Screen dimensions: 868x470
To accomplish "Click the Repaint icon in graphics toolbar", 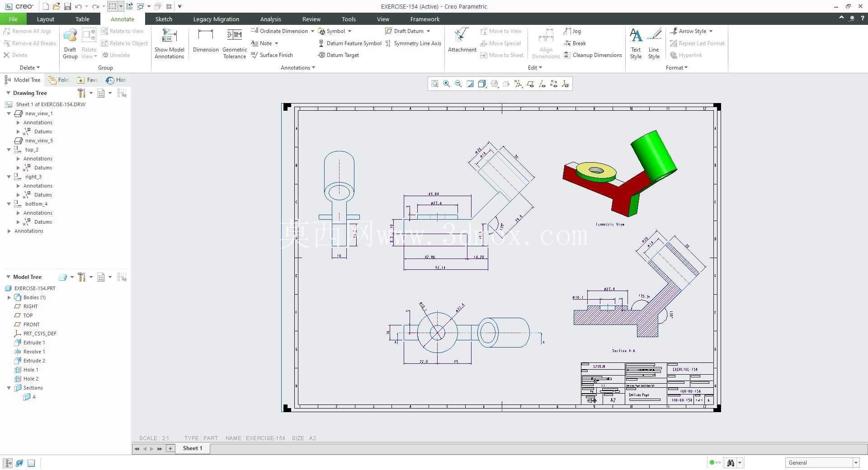I will click(x=470, y=84).
